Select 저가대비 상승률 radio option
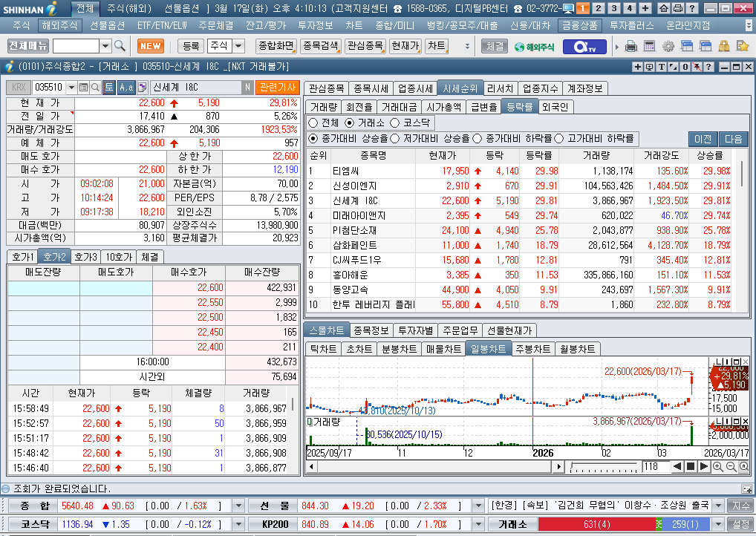 pyautogui.click(x=395, y=139)
